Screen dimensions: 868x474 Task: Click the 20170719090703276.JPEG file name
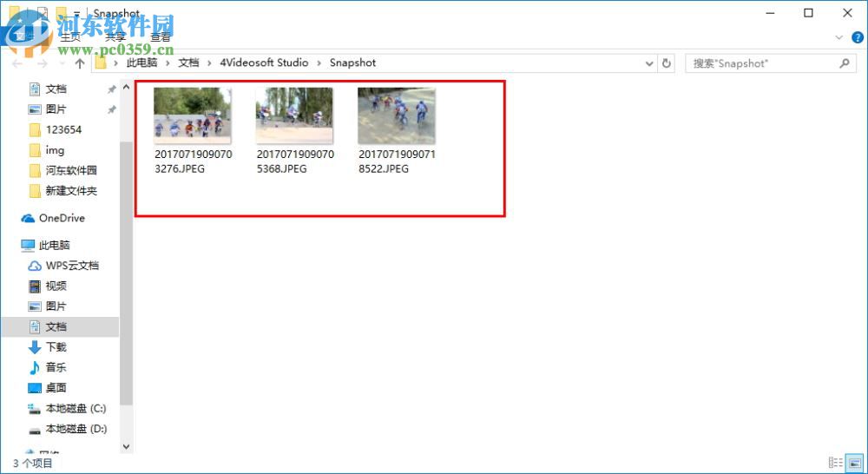pyautogui.click(x=194, y=161)
